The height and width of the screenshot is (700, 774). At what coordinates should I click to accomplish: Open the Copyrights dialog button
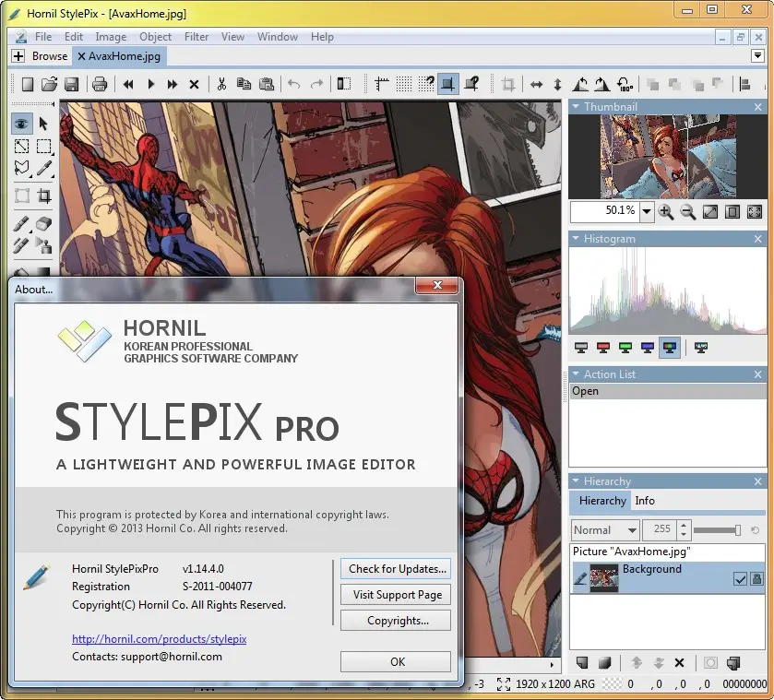[x=396, y=621]
